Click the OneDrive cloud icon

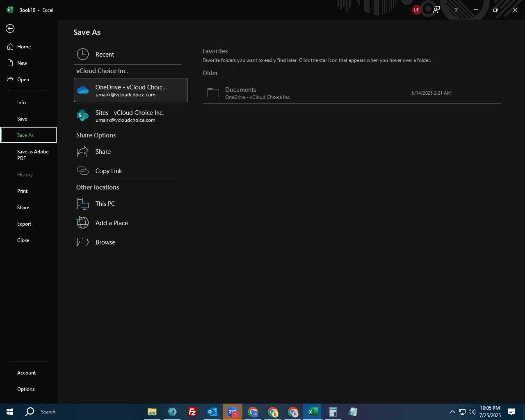click(x=83, y=90)
